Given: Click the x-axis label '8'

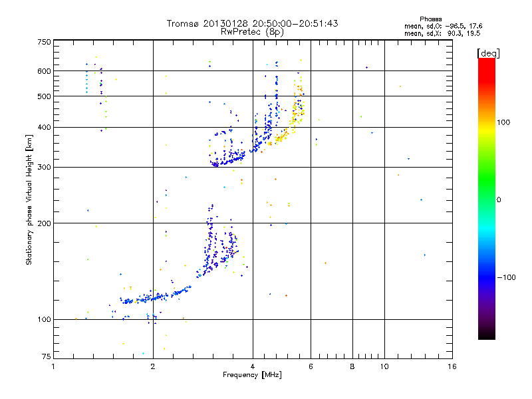Looking at the screenshot, I should coord(352,366).
